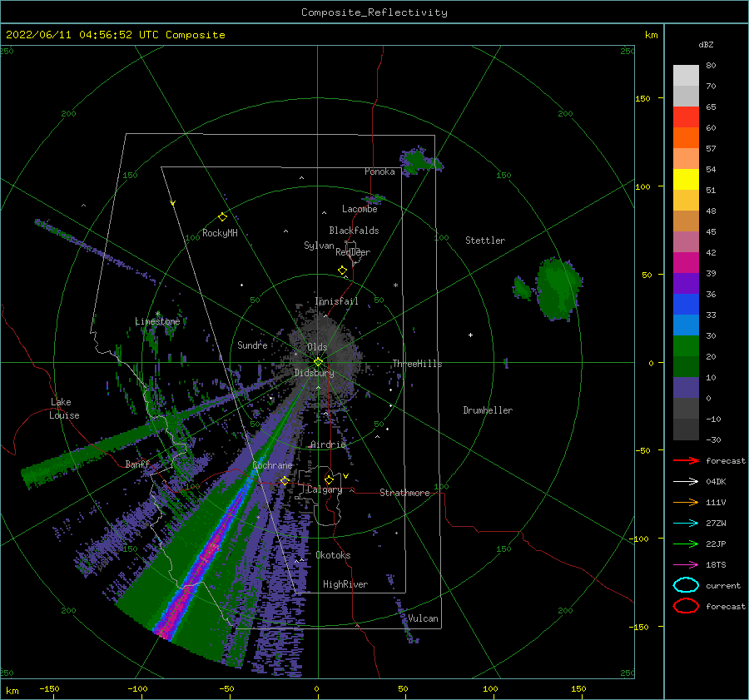Click the Strathmore city label

[404, 493]
